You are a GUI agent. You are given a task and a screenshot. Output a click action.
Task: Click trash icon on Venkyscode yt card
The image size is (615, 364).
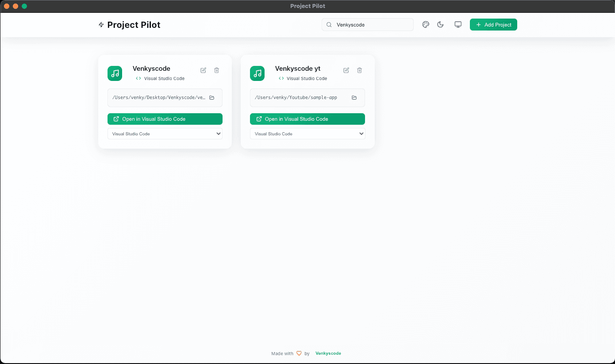pyautogui.click(x=359, y=70)
